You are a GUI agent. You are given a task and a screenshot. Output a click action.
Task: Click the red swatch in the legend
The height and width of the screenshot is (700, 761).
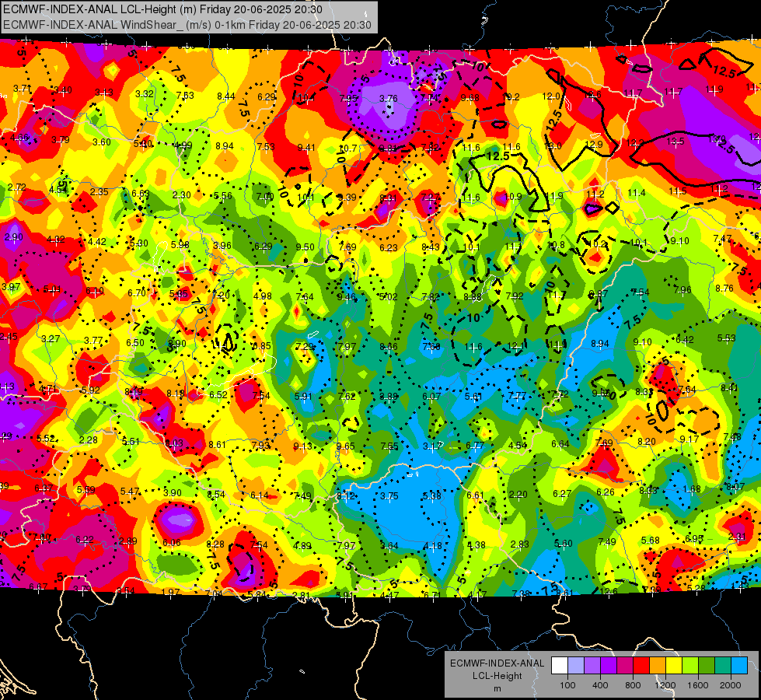641,666
